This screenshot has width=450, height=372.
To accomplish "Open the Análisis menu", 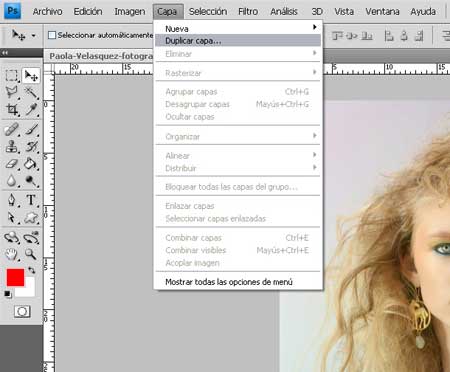I will coord(284,11).
